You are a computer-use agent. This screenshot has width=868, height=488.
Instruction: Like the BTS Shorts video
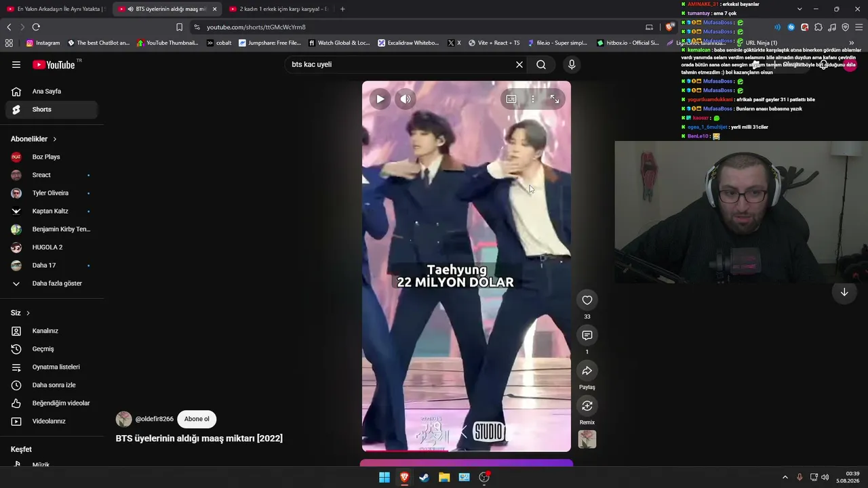point(587,300)
